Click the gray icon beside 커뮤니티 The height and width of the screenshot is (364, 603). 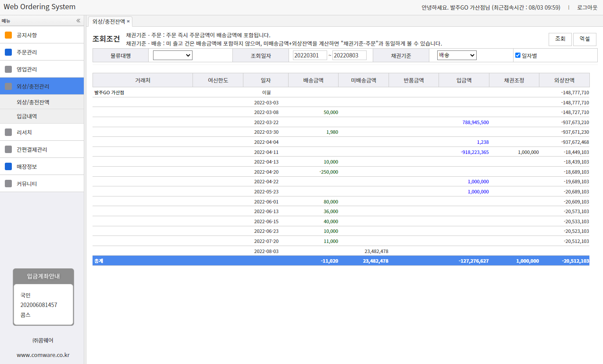[8, 184]
